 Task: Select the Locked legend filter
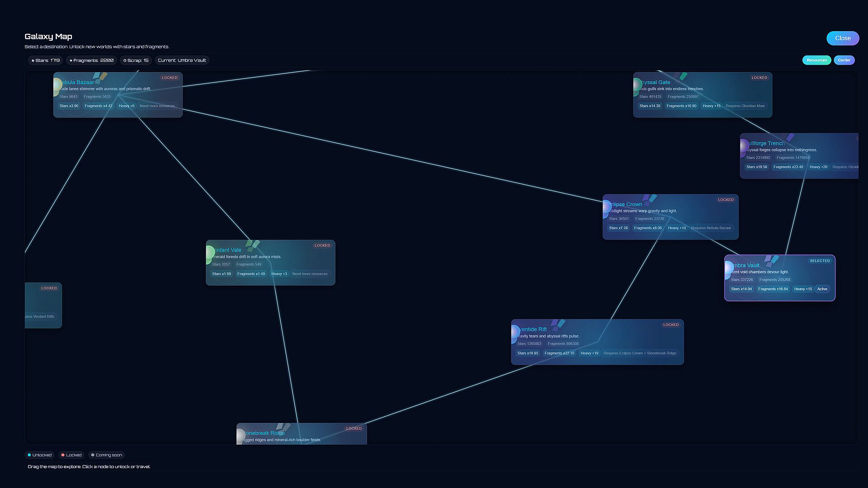(71, 455)
